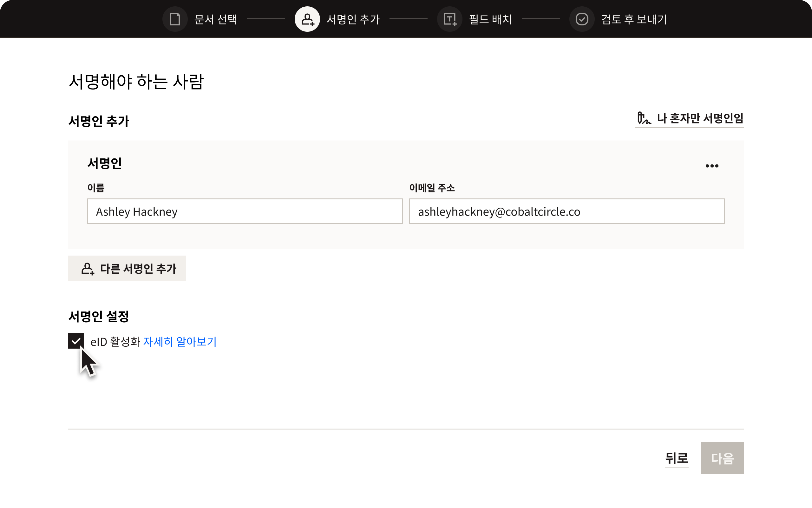Click the 다른 서명인 추가 button
Viewport: 812px width, 508px height.
[127, 269]
